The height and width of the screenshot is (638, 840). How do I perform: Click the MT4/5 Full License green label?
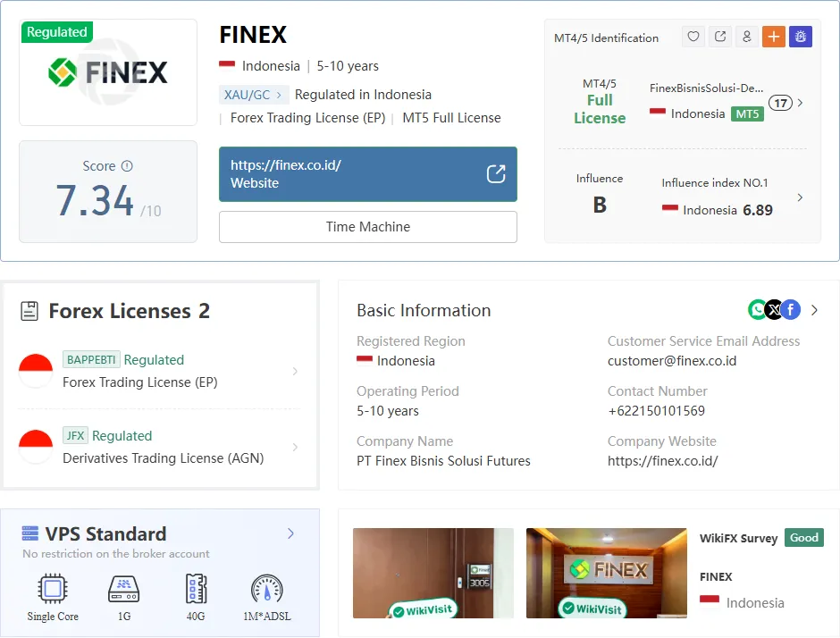[x=600, y=109]
